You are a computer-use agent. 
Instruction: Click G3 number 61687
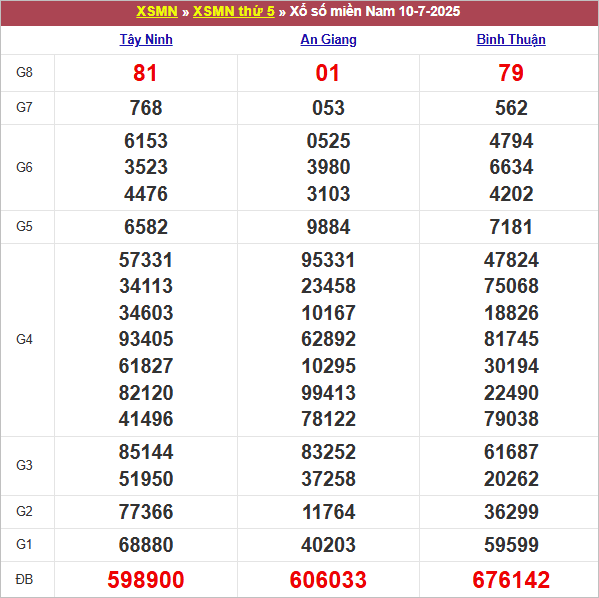click(511, 452)
